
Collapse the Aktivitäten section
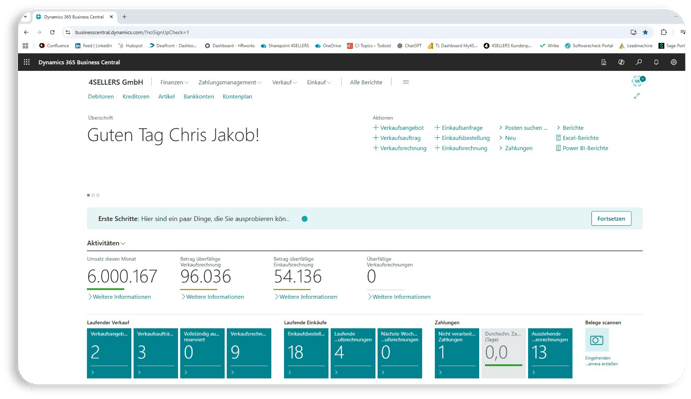tap(106, 243)
